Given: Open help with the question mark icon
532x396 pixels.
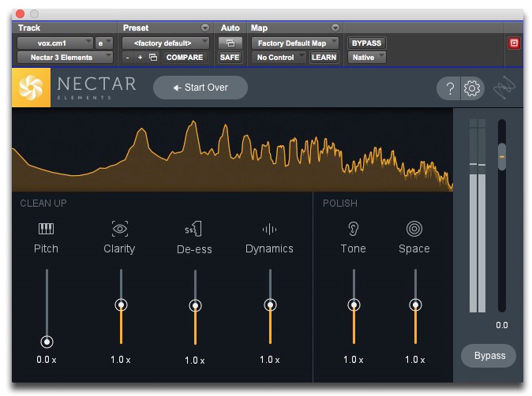Looking at the screenshot, I should (x=450, y=88).
